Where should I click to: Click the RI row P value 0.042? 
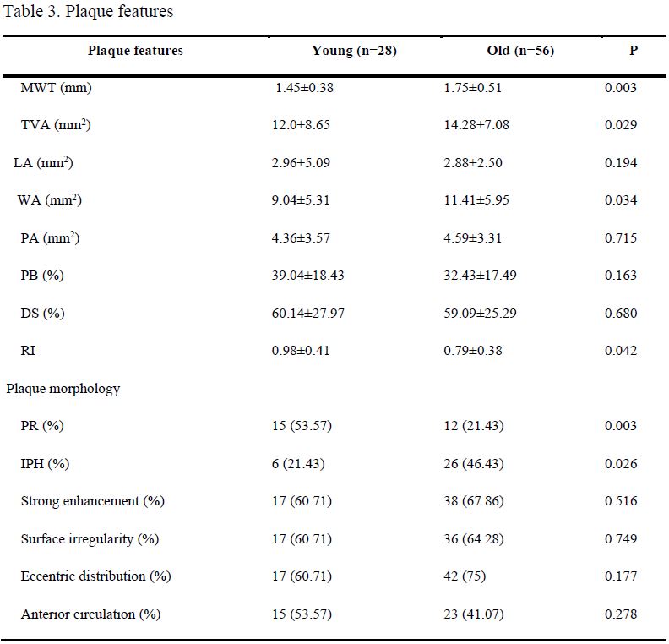pyautogui.click(x=621, y=351)
